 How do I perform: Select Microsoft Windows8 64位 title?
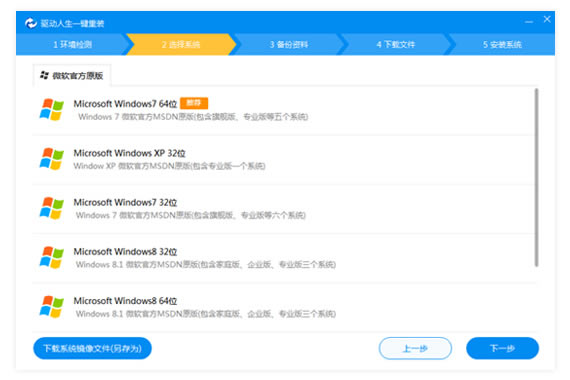(x=125, y=301)
